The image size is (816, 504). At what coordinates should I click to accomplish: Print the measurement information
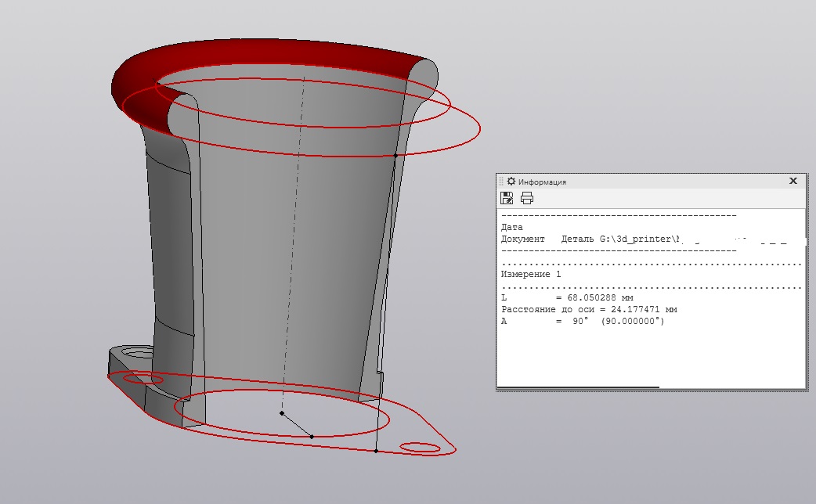coord(527,198)
